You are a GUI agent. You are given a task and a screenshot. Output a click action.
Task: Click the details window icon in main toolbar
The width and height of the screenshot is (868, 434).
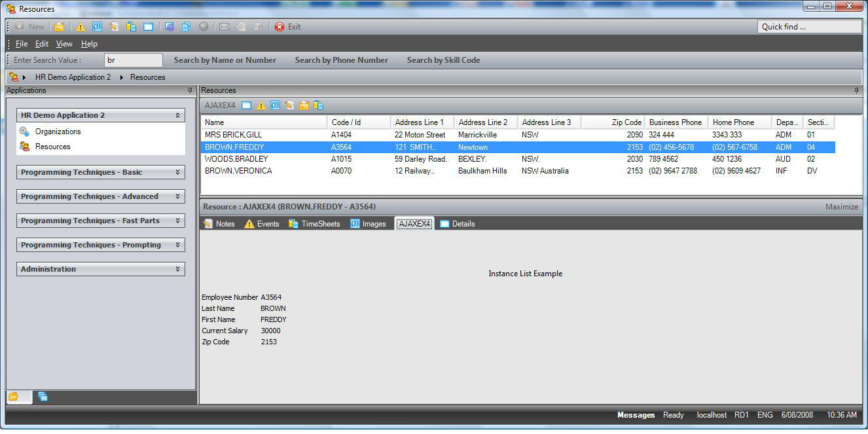[148, 27]
